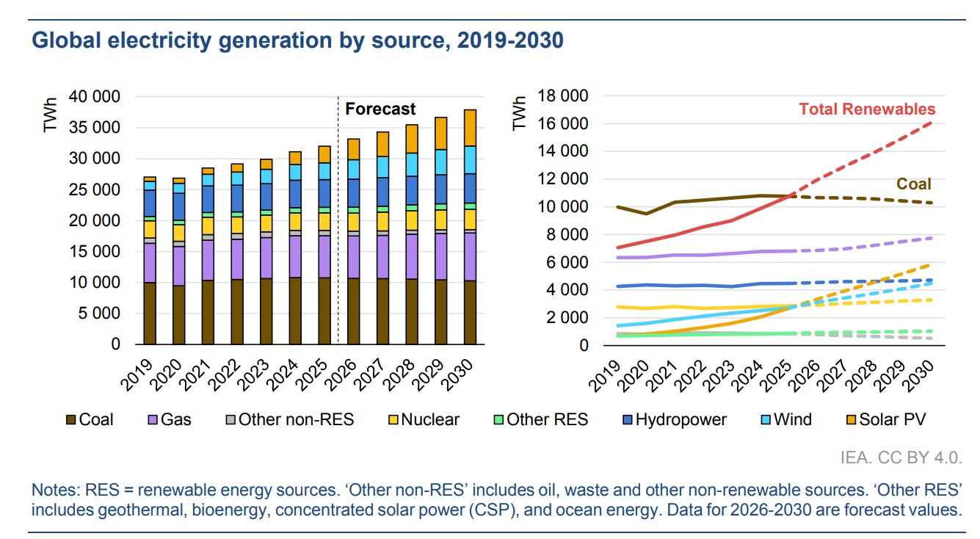Click the 'Forecast' label in the bar chart
Screen dimensions: 980x539
(x=380, y=109)
